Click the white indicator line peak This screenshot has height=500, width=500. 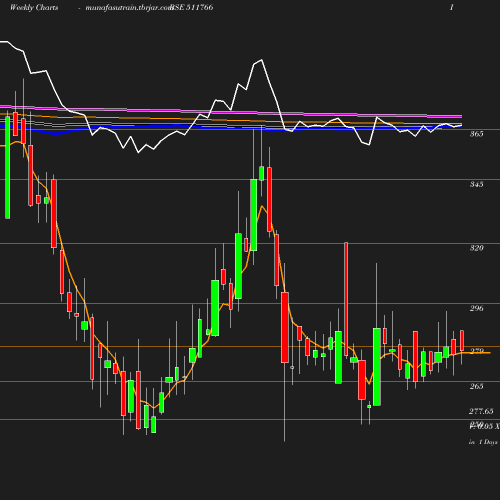(261, 60)
